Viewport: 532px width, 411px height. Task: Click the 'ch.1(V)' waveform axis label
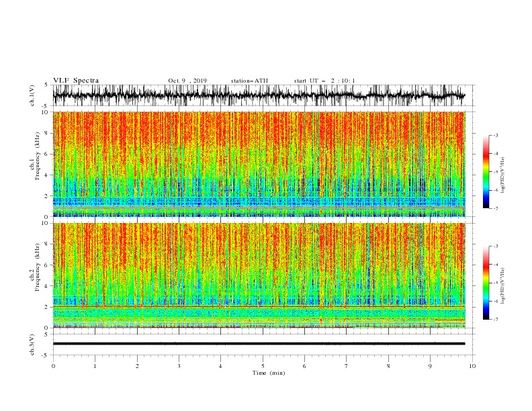click(x=32, y=95)
